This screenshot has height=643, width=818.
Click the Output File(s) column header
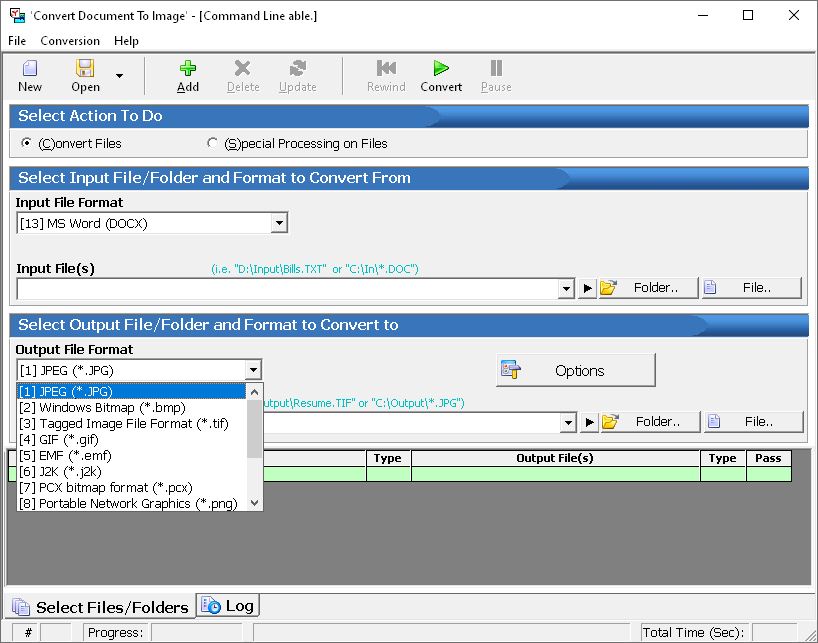coord(555,458)
